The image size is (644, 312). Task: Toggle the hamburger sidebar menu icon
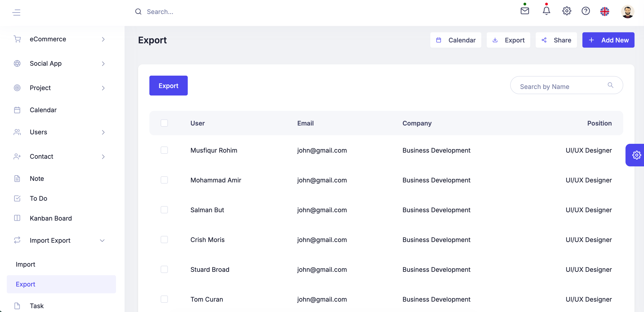coord(16,12)
